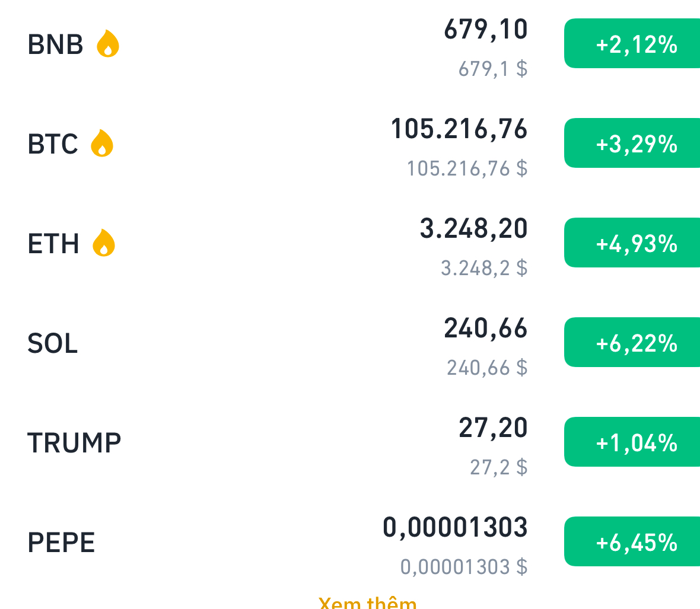700x609 pixels.
Task: Click the +6,22% change button
Action: (x=635, y=343)
